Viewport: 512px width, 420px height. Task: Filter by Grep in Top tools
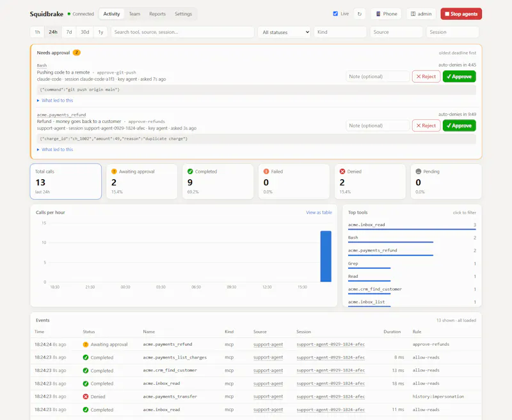click(x=412, y=264)
